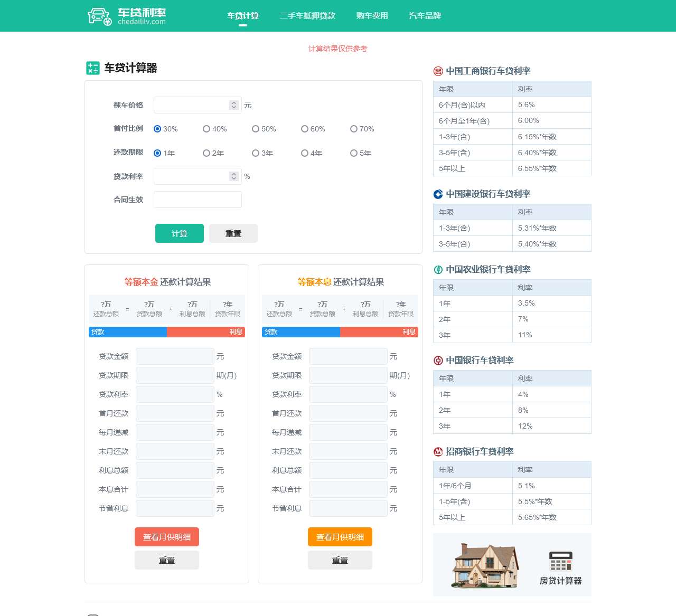
Task: Focus the 贷款利率 input field
Action: click(198, 176)
